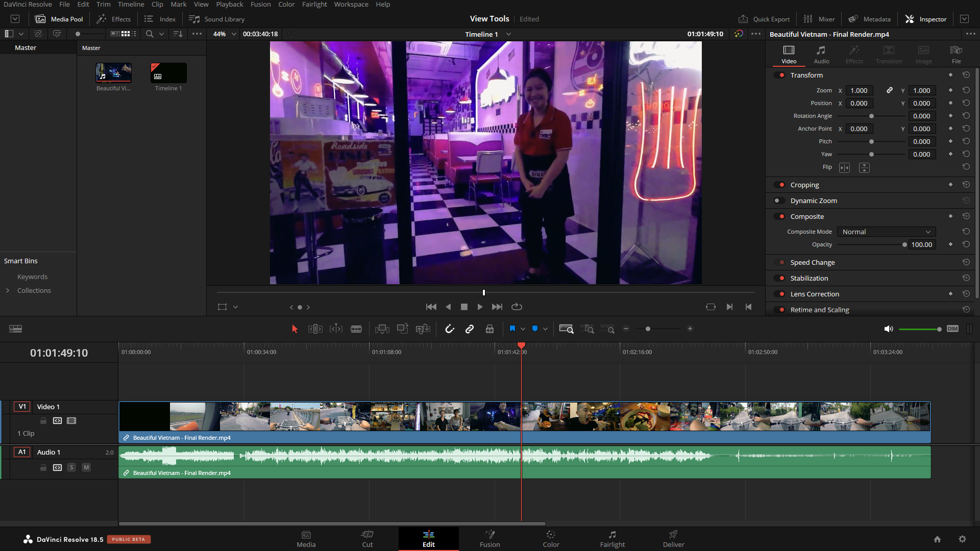The image size is (980, 551).
Task: Enable the Dynamic Zoom toggle
Action: pyautogui.click(x=779, y=201)
